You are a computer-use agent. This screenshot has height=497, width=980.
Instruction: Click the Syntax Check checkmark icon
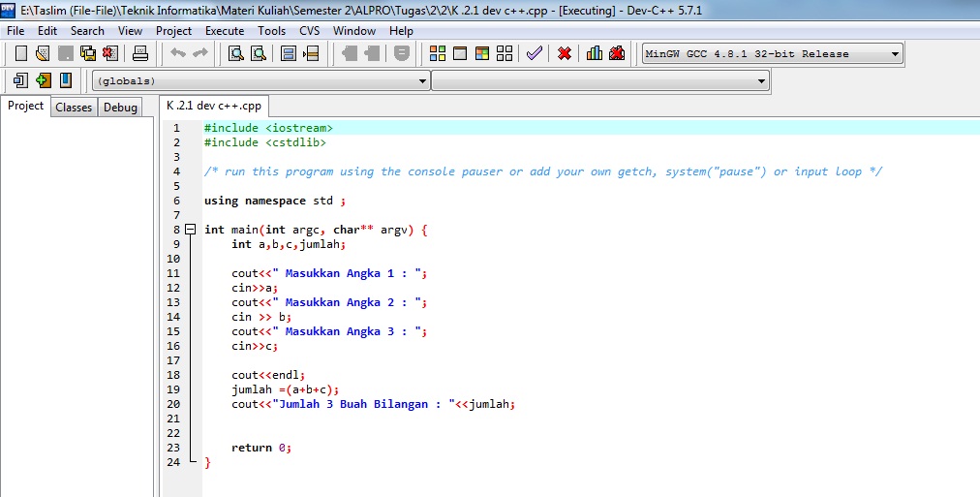[x=535, y=53]
